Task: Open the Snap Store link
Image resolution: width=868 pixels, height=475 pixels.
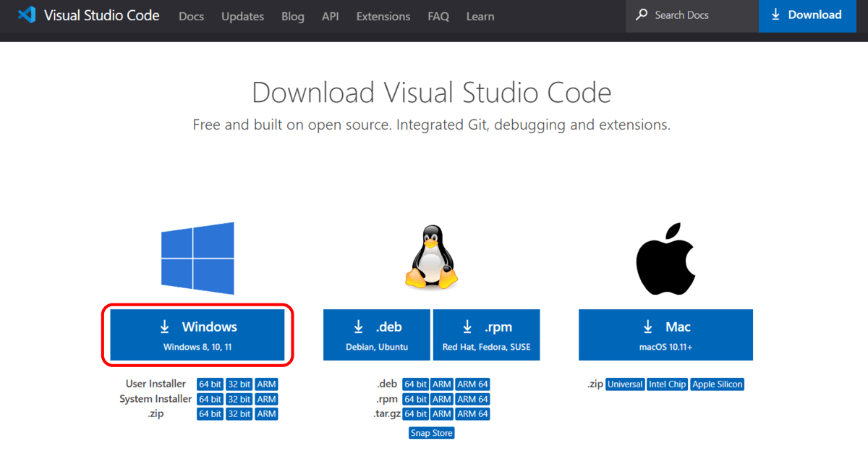Action: tap(432, 433)
